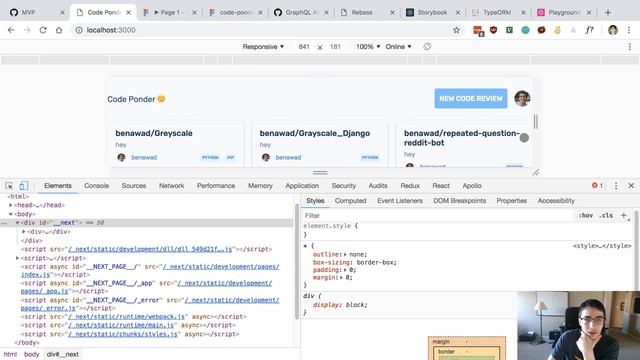Open the browser home page icon

(59, 30)
